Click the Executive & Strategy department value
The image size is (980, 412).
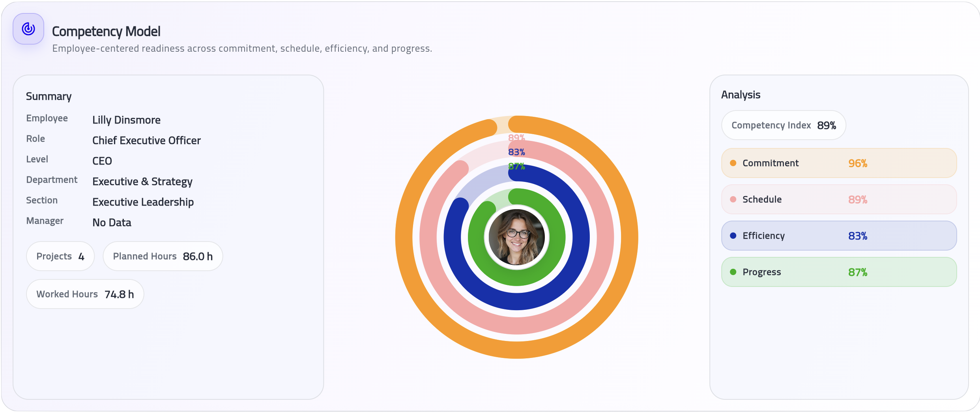142,182
